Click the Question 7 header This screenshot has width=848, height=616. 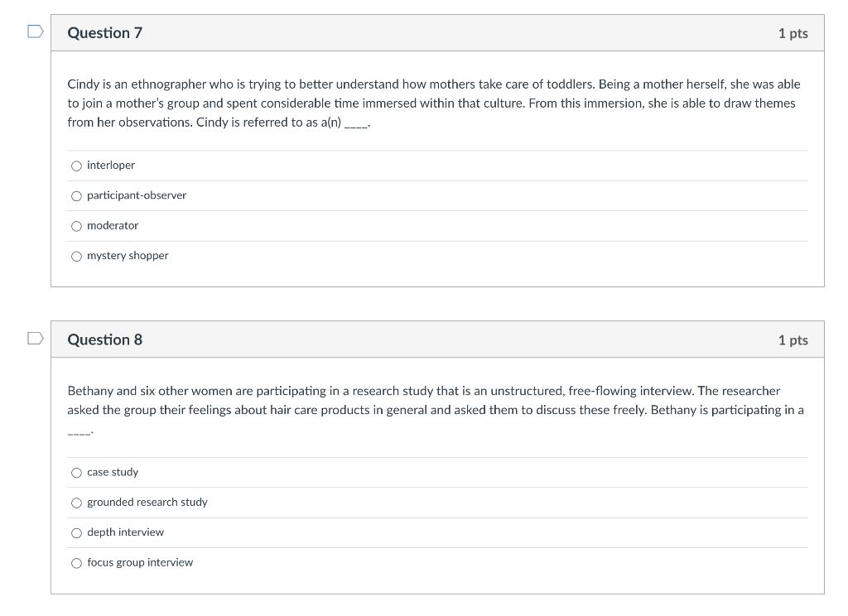106,32
